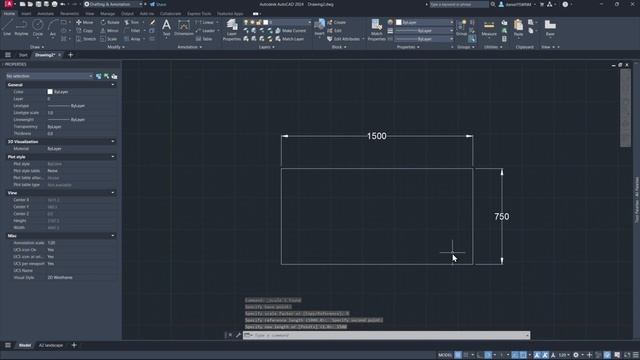Open the AutoCAD application menu logo

(9, 4)
